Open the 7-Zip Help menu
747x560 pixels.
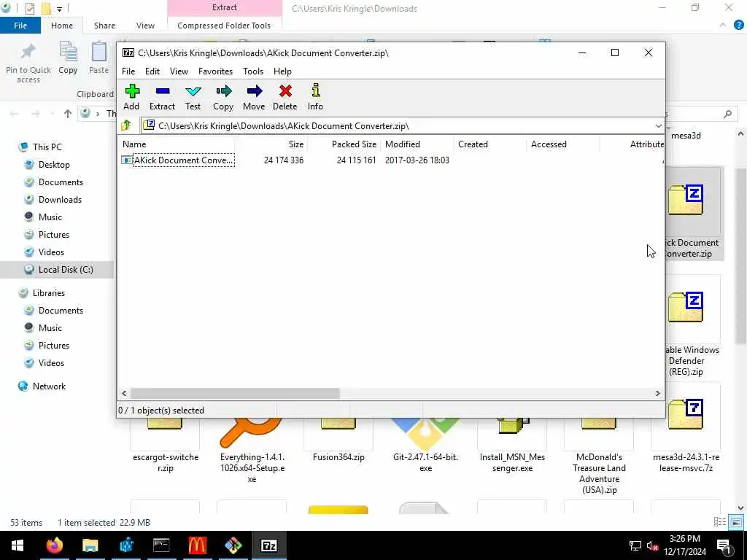click(282, 71)
